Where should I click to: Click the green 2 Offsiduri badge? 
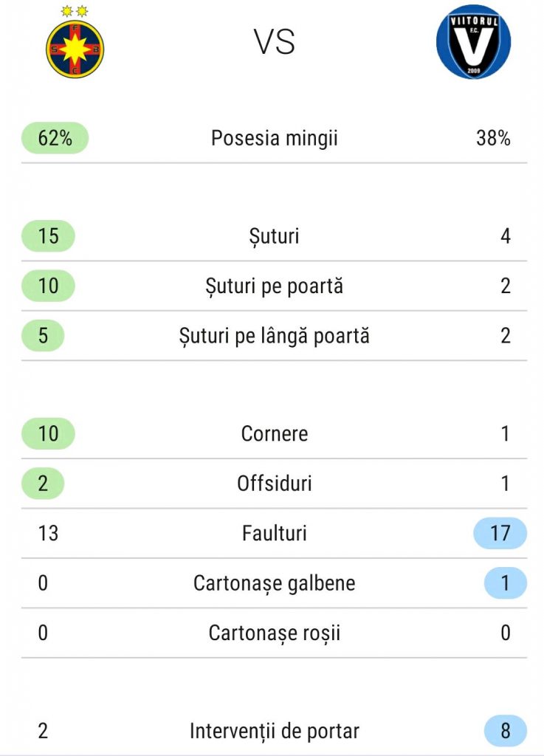43,484
